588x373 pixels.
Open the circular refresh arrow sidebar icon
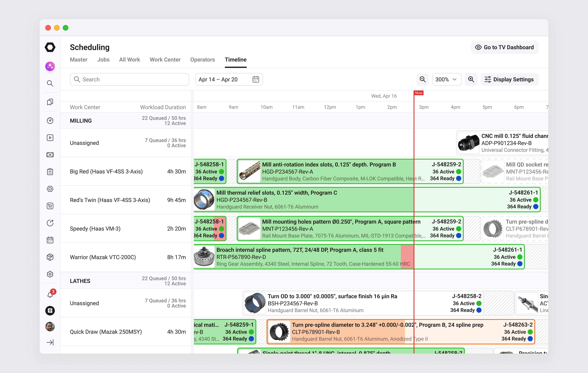pyautogui.click(x=50, y=223)
